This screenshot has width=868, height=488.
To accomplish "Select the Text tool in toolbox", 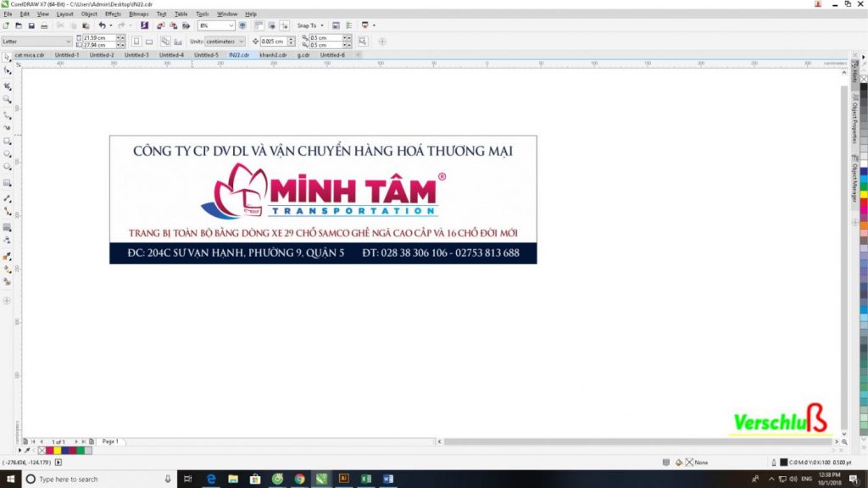I will click(7, 183).
